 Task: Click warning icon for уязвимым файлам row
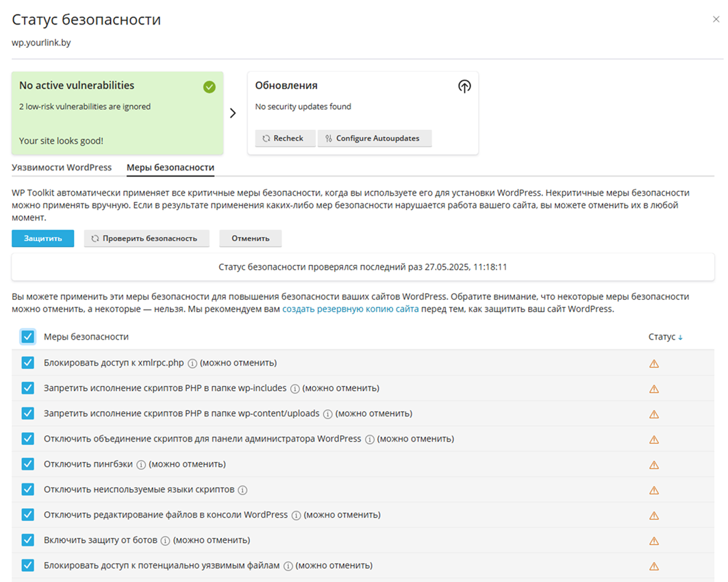click(x=654, y=566)
